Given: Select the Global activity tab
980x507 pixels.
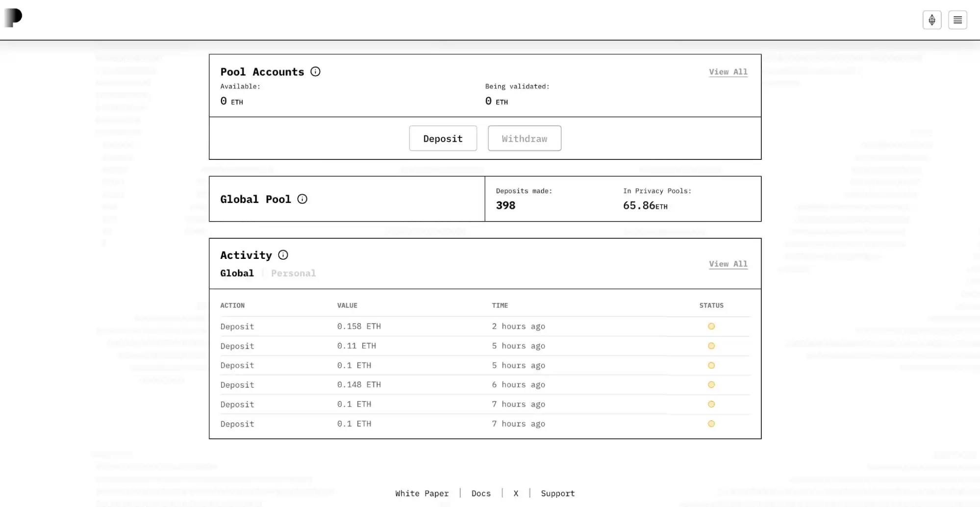Looking at the screenshot, I should click(237, 273).
